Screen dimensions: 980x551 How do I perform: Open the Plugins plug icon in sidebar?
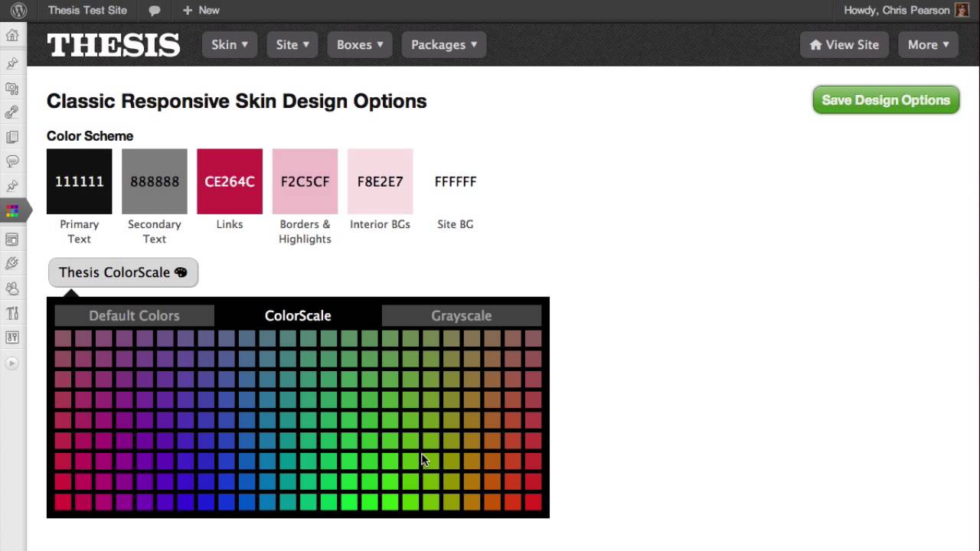[12, 264]
